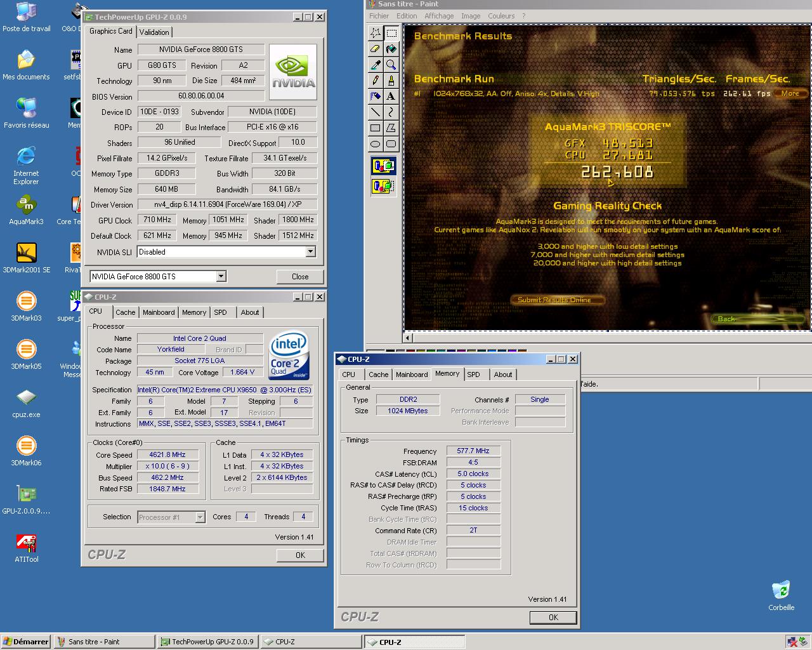Screen dimensions: 812x650
Task: Open the Fichier menu in Paint
Action: (x=379, y=16)
